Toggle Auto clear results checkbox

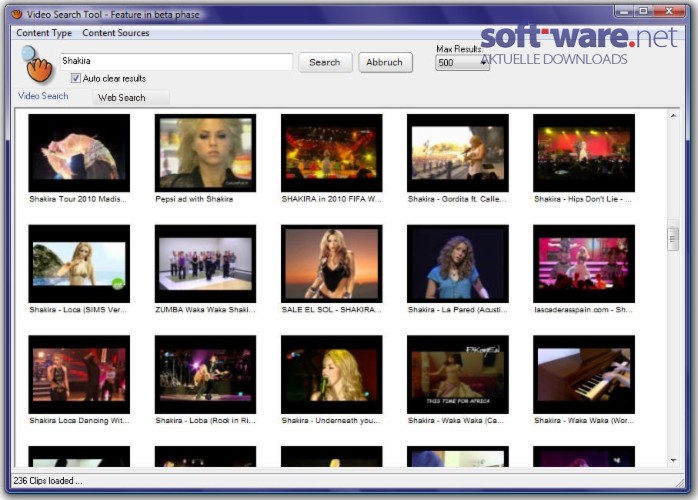(75, 78)
